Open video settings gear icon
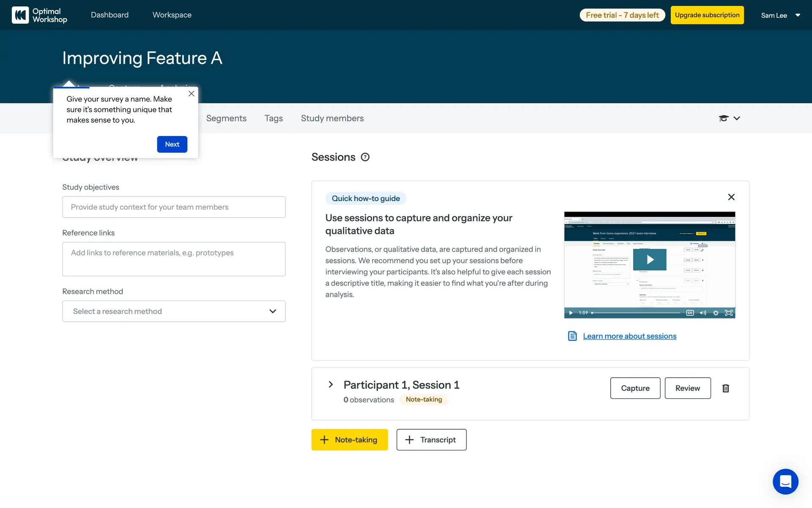Image resolution: width=812 pixels, height=508 pixels. (x=716, y=313)
